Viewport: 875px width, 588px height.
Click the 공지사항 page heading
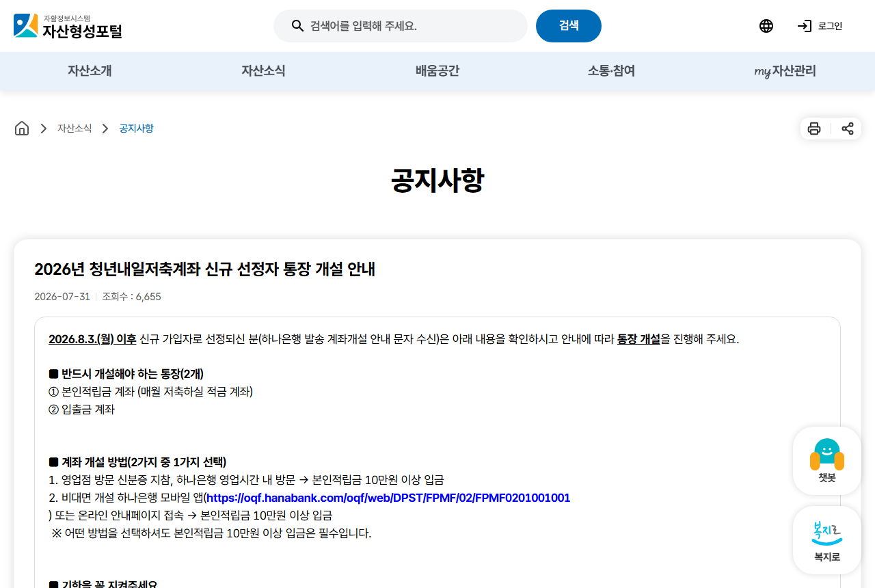[x=437, y=181]
